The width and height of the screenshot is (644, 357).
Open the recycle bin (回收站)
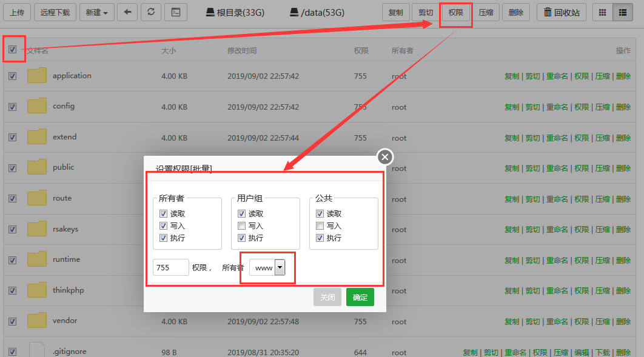point(562,13)
